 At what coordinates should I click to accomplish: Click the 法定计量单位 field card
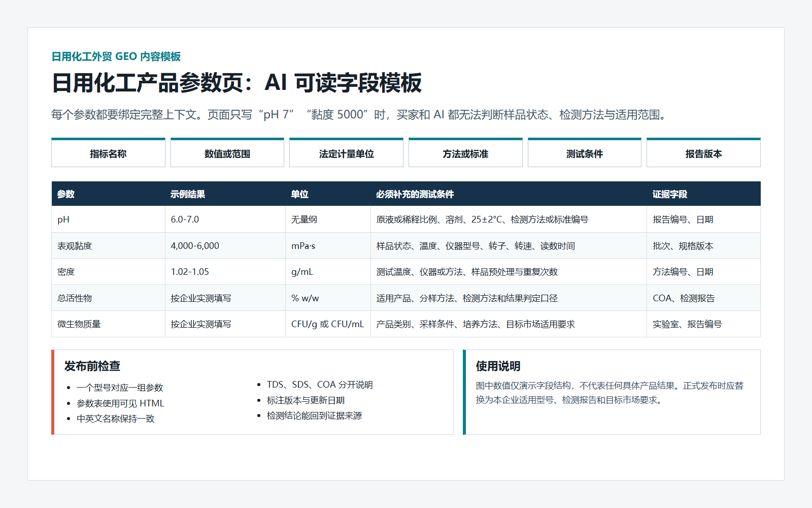pyautogui.click(x=346, y=152)
